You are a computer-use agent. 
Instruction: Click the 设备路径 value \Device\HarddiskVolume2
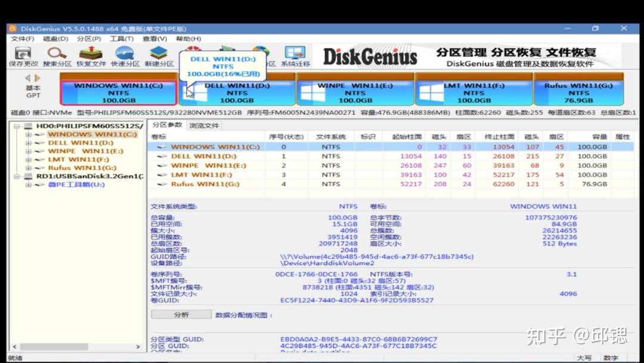point(327,263)
